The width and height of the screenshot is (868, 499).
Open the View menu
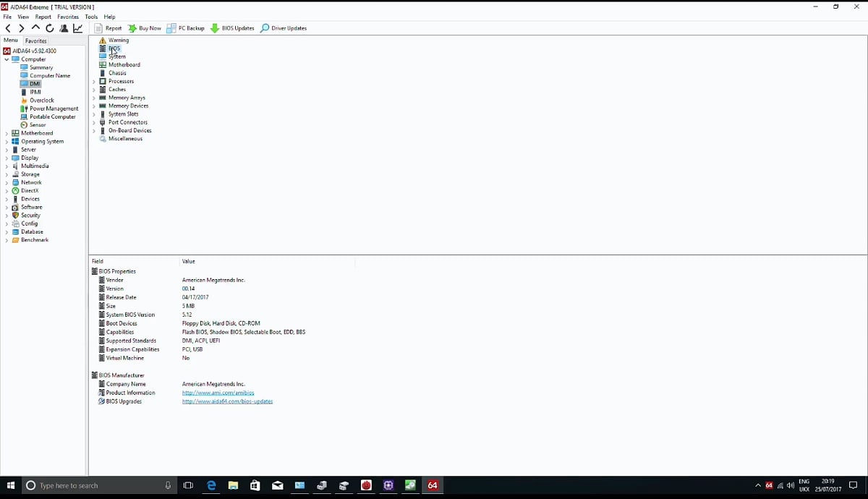coord(23,17)
